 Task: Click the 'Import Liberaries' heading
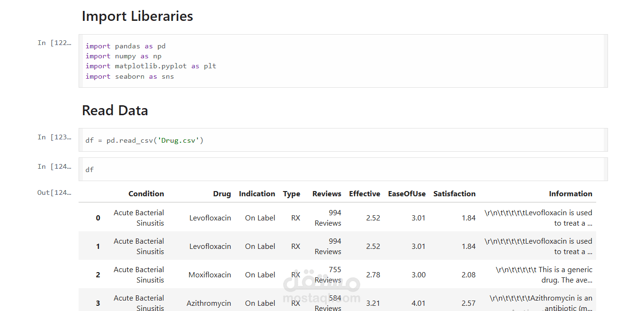coord(137,16)
